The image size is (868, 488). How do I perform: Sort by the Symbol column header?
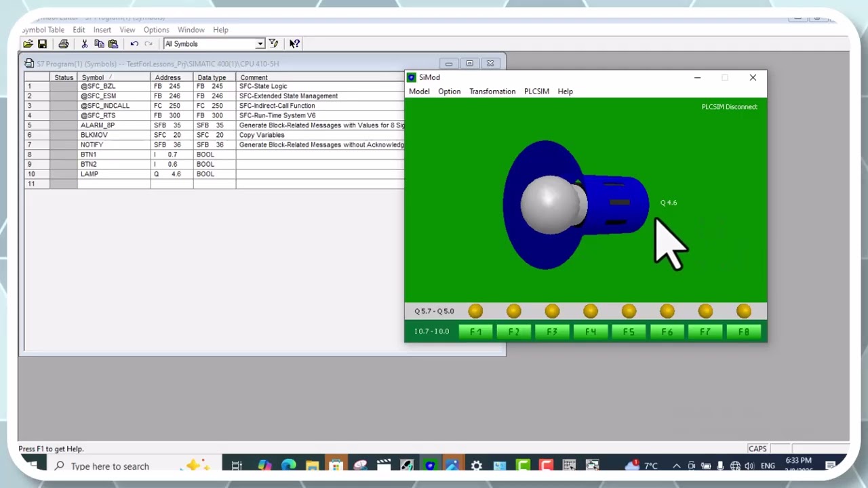coord(114,77)
